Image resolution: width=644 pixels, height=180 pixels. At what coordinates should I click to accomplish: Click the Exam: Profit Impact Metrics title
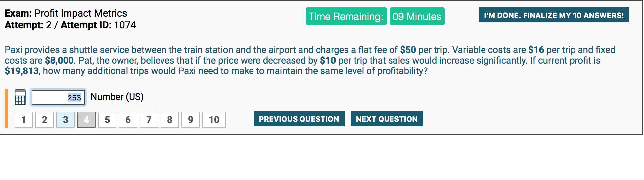(x=66, y=13)
